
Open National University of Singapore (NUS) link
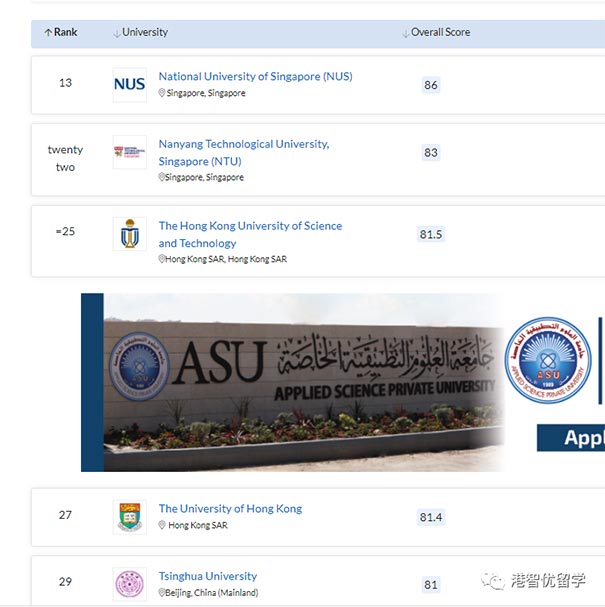click(x=255, y=76)
